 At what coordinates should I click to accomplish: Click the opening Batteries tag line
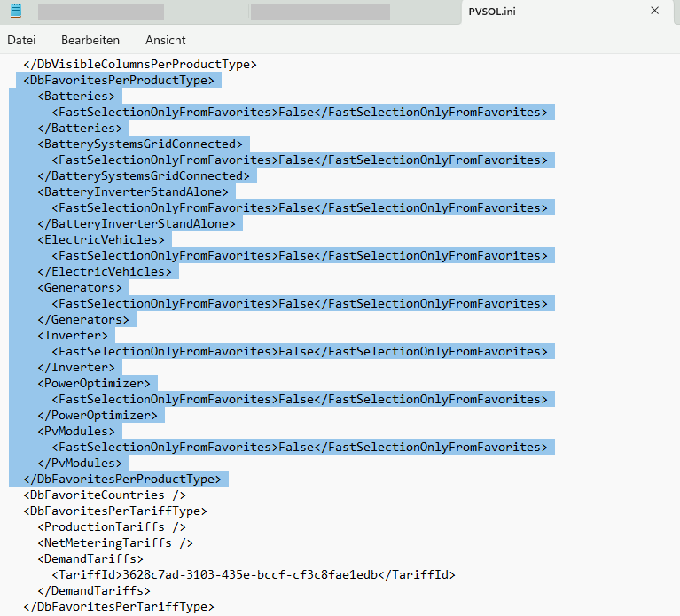(76, 97)
